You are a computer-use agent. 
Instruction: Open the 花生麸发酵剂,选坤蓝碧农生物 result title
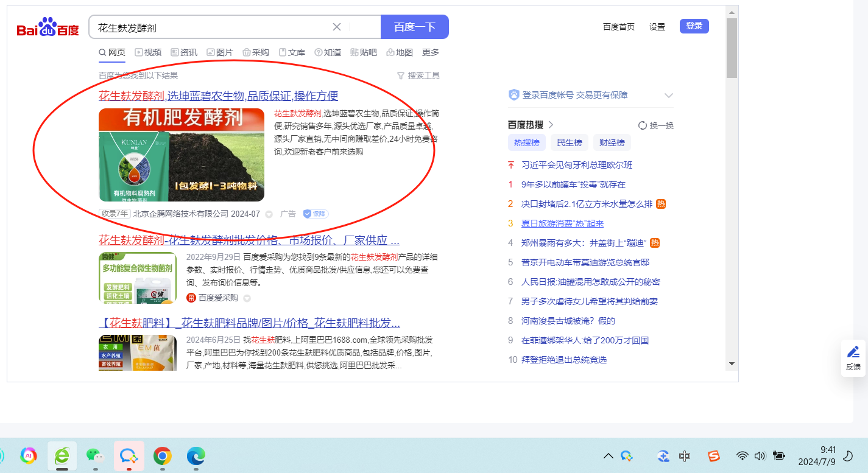(219, 96)
